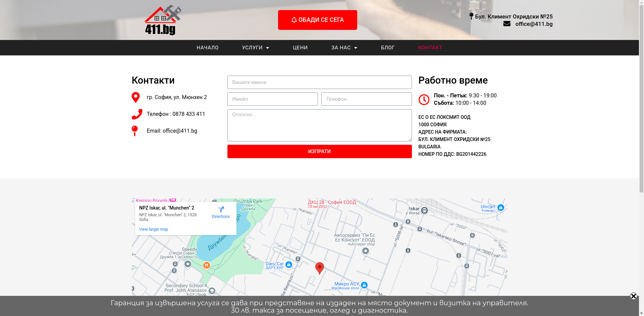
Task: Click the red clock icon
Action: click(424, 99)
